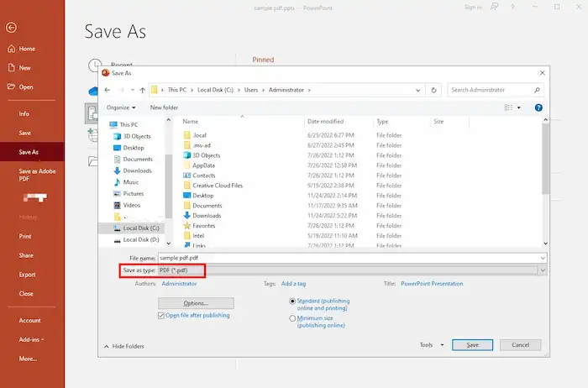The height and width of the screenshot is (388, 588).
Task: Open the Print backstage tab
Action: point(25,236)
